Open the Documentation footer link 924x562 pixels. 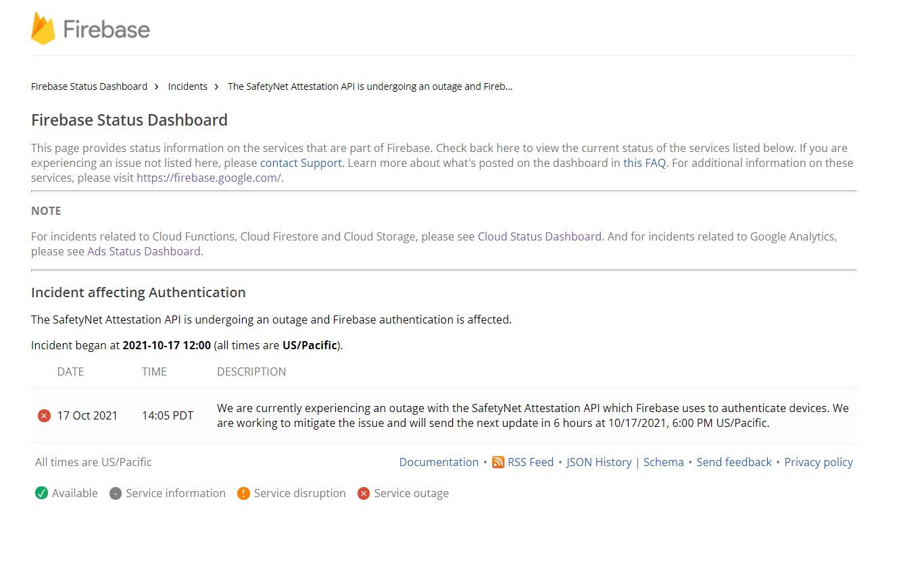439,462
